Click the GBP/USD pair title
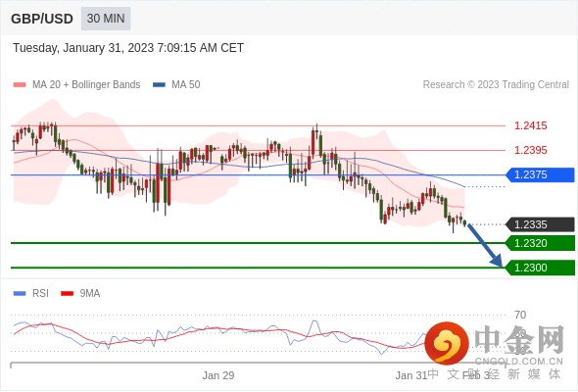578x392 pixels. pyautogui.click(x=42, y=19)
